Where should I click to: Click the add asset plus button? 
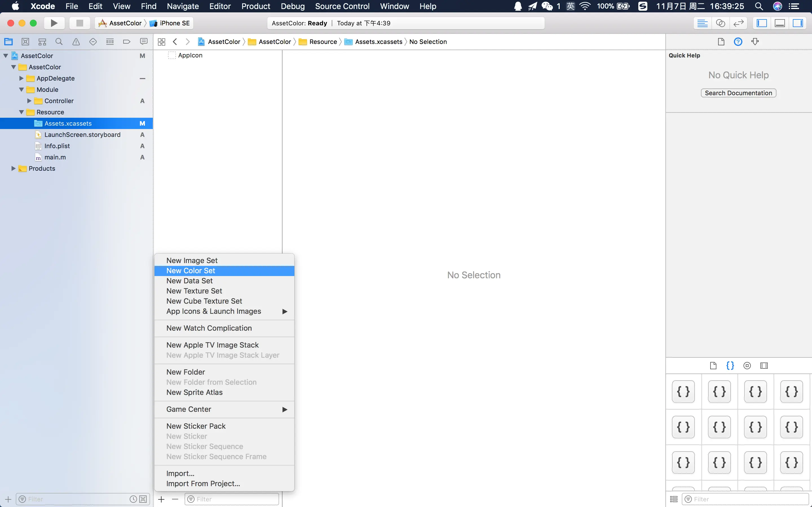pos(161,499)
